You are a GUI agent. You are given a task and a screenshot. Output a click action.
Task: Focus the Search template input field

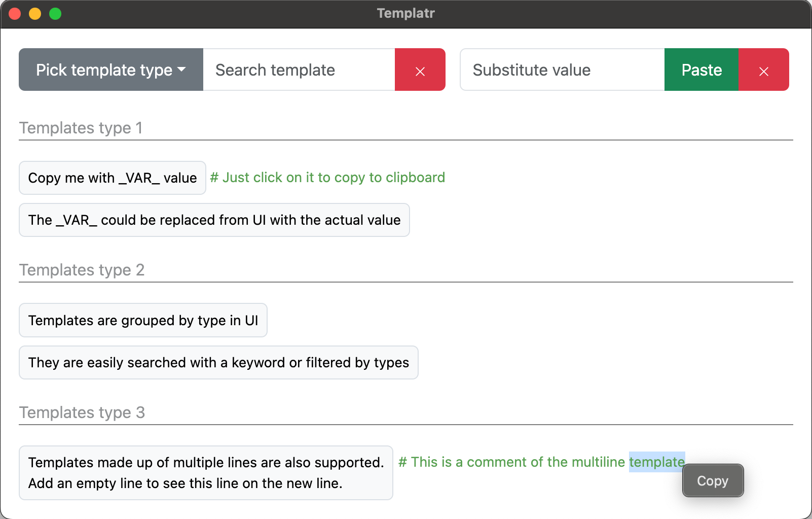(299, 70)
